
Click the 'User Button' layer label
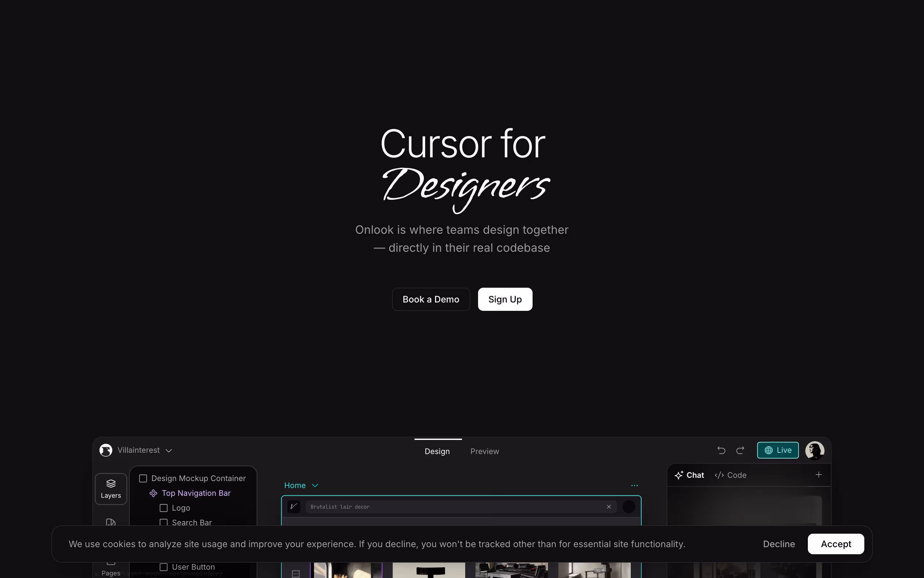[193, 567]
